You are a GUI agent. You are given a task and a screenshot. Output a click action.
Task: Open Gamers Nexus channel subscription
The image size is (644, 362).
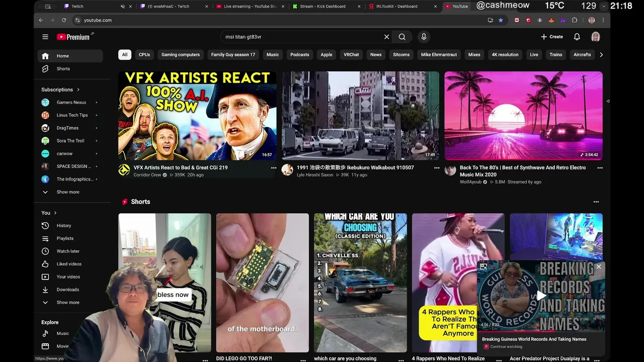point(70,102)
